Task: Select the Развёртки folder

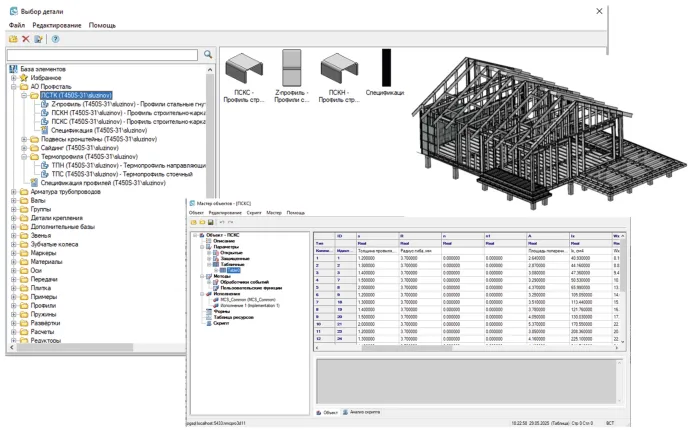Action: [45, 323]
